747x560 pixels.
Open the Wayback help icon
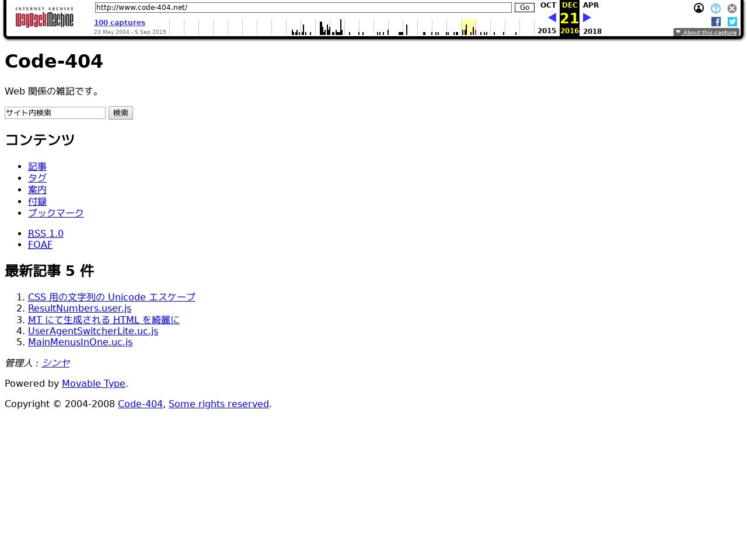point(715,8)
